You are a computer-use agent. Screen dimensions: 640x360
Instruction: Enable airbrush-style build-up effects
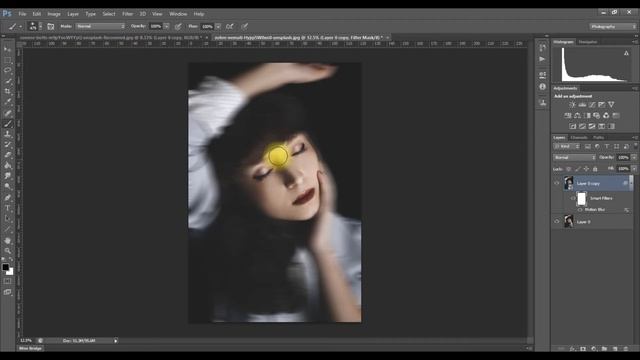tap(230, 27)
